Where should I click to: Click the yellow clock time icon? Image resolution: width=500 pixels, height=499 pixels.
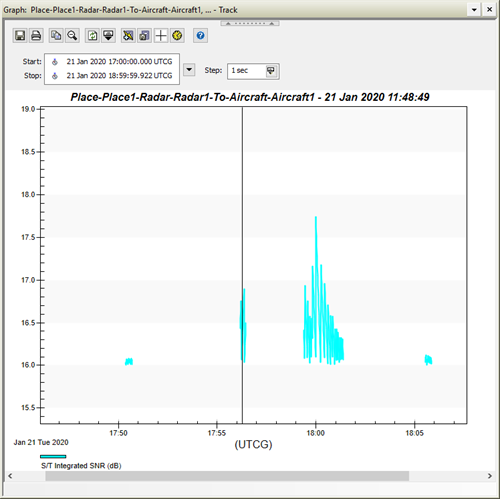(177, 35)
